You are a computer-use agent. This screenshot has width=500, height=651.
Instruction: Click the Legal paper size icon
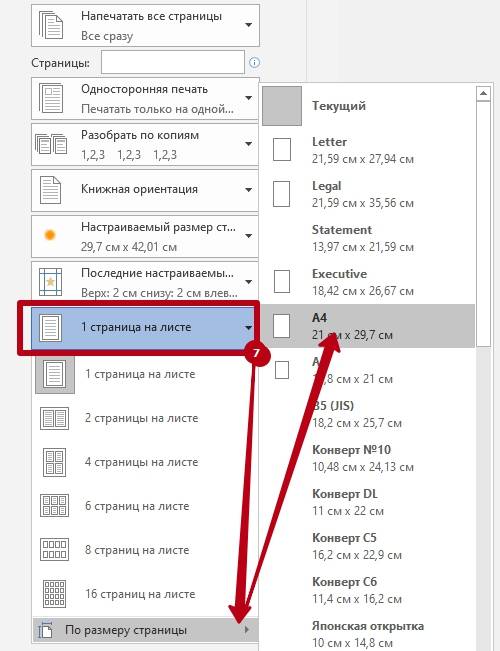pos(282,193)
